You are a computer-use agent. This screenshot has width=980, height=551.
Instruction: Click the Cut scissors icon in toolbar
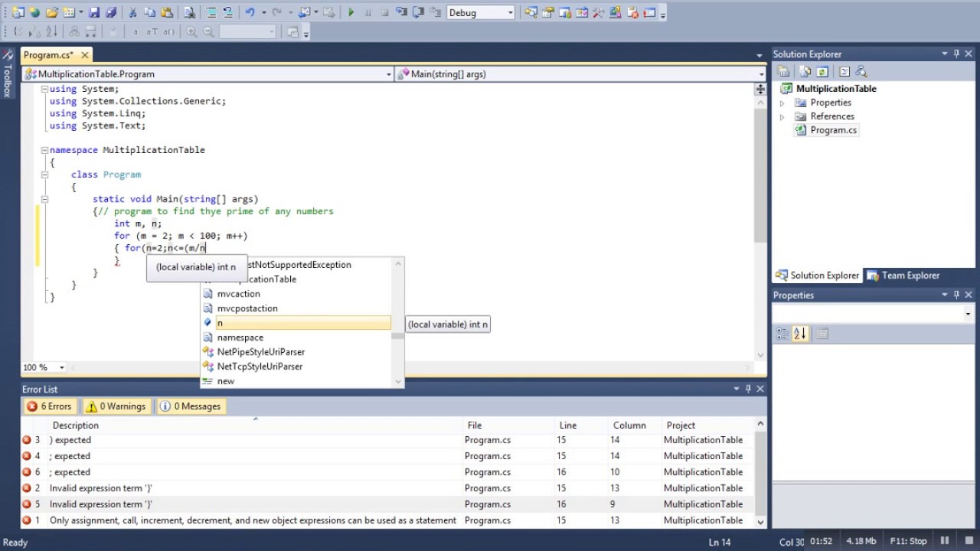tap(132, 12)
